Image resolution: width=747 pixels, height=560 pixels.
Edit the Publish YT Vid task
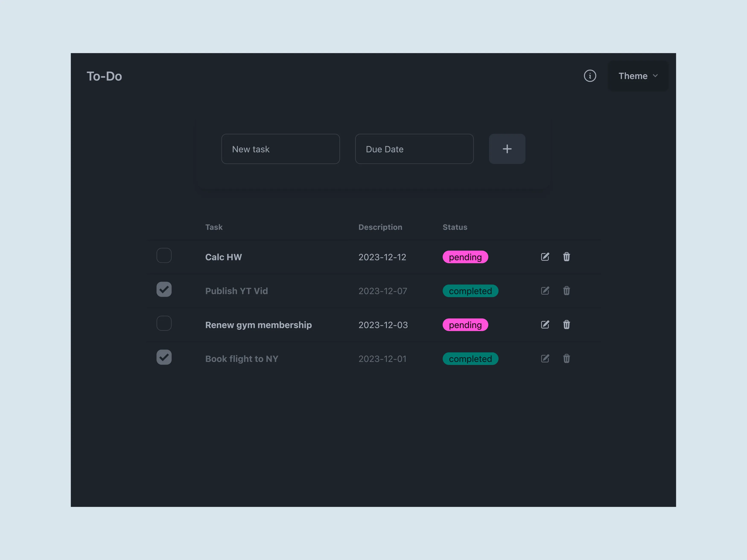tap(545, 291)
